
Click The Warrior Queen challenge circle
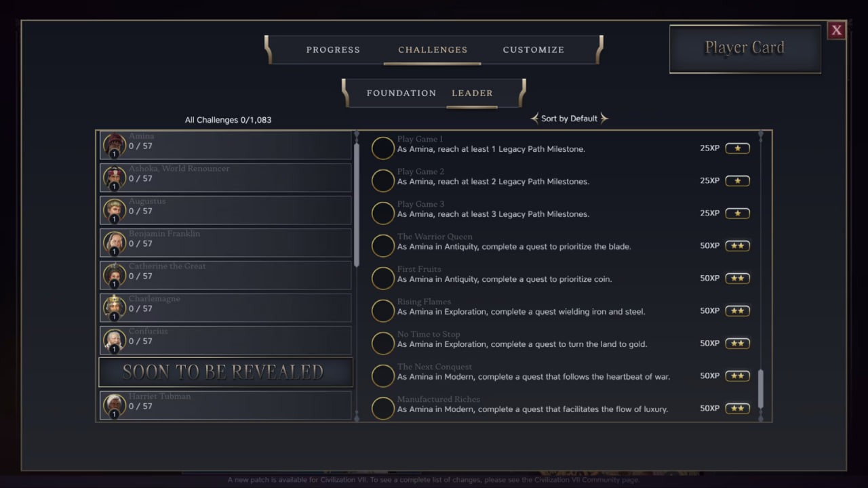pos(383,246)
